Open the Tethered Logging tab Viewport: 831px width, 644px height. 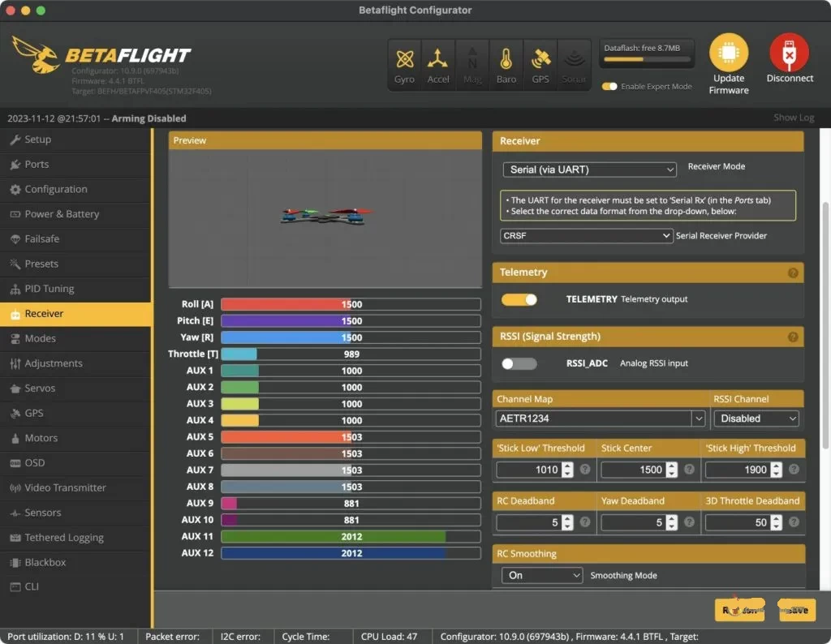pos(75,538)
